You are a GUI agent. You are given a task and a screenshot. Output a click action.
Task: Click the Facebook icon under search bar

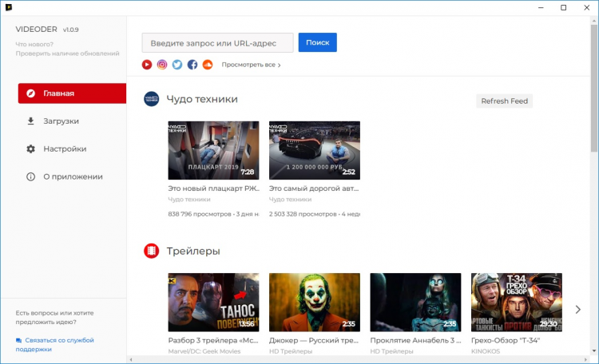(192, 65)
